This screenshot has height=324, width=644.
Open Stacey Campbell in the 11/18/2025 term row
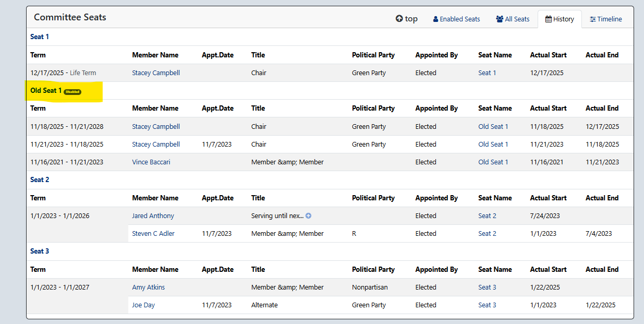tap(156, 127)
